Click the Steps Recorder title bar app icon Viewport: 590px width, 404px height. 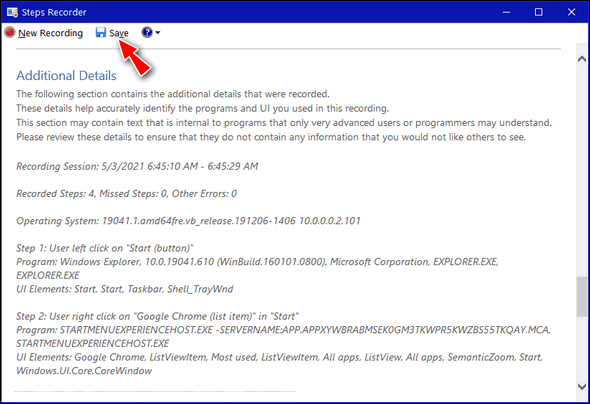click(x=12, y=12)
